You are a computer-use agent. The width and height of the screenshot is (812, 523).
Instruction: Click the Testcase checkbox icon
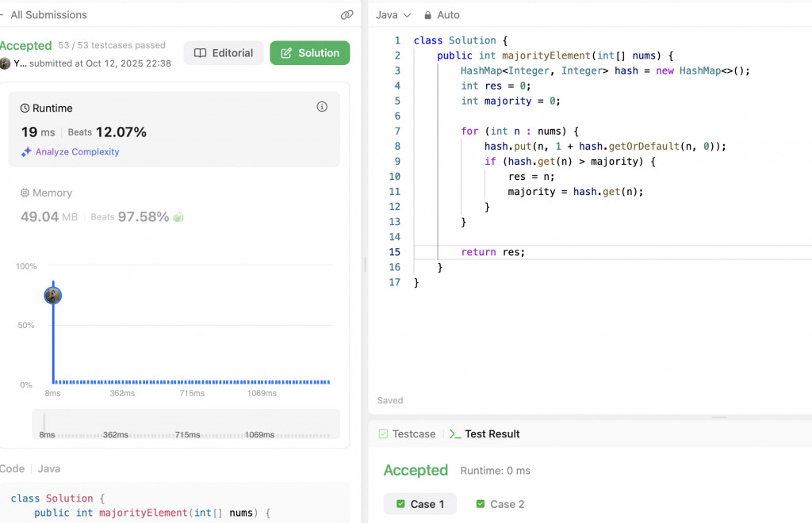click(x=383, y=434)
